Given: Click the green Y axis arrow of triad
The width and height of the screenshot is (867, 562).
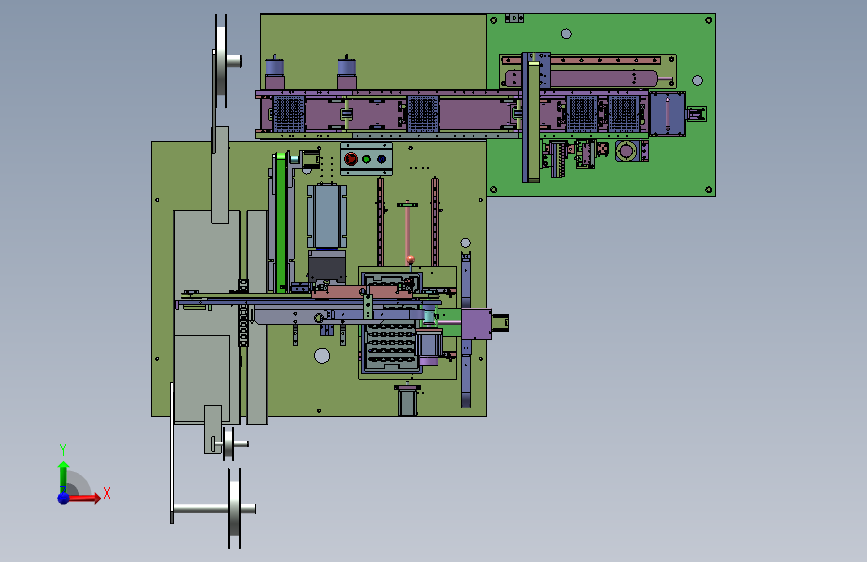Looking at the screenshot, I should (63, 477).
